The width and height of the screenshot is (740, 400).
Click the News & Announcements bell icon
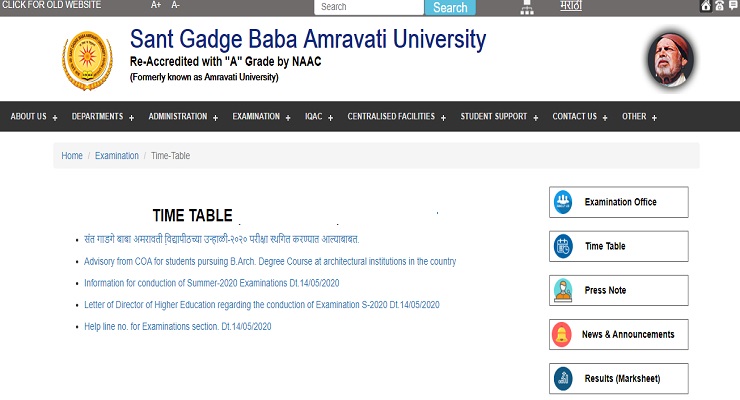(x=562, y=334)
